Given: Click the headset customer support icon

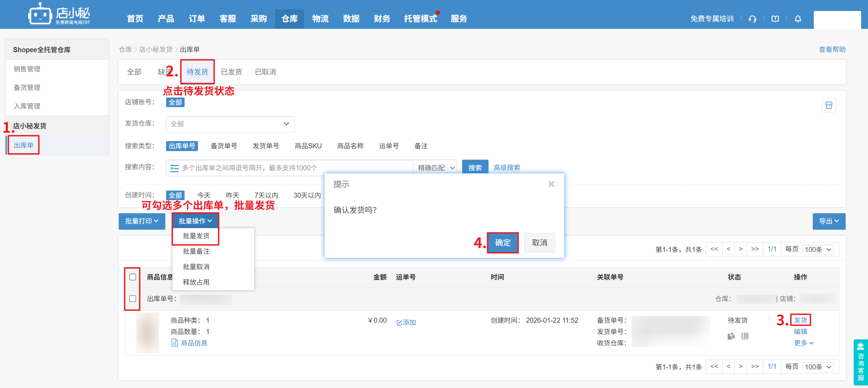Looking at the screenshot, I should [752, 19].
